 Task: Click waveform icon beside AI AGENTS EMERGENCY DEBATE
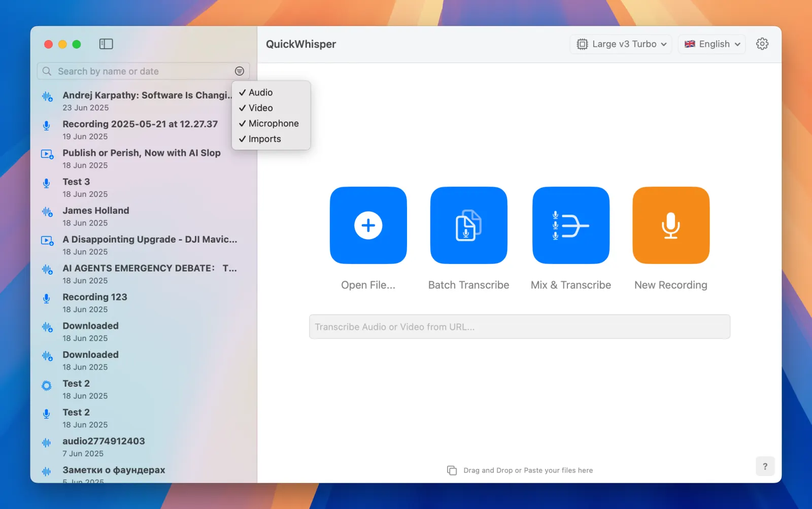(47, 269)
